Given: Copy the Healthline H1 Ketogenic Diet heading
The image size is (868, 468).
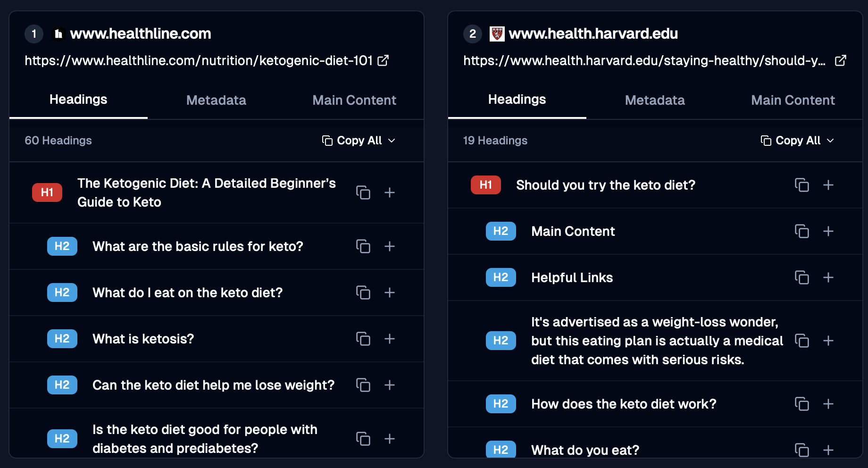Looking at the screenshot, I should tap(363, 192).
